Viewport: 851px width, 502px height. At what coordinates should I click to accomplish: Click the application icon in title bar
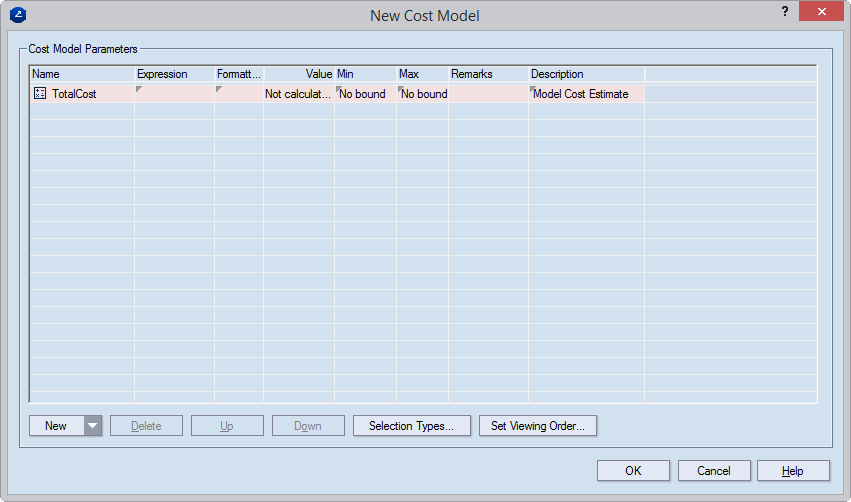[x=16, y=15]
